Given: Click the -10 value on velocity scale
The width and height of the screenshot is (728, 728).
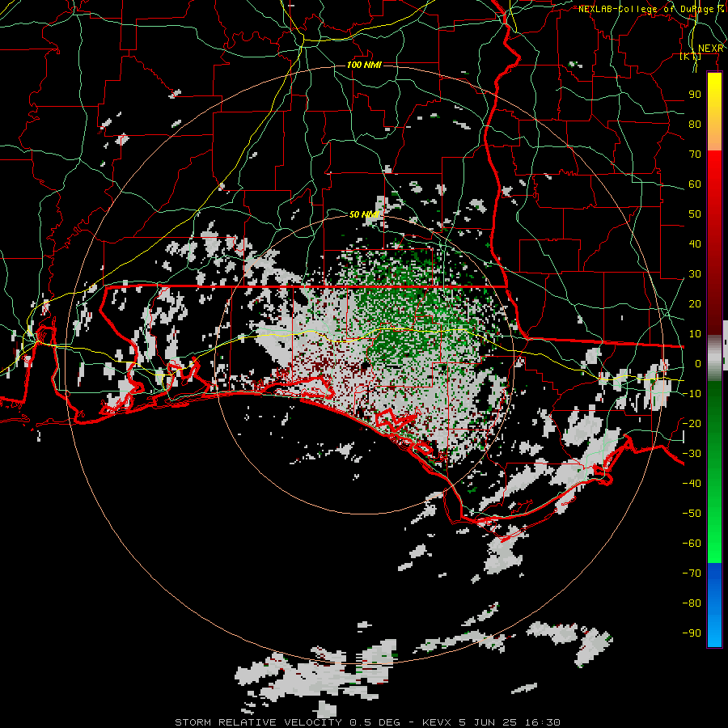Looking at the screenshot, I should point(692,394).
